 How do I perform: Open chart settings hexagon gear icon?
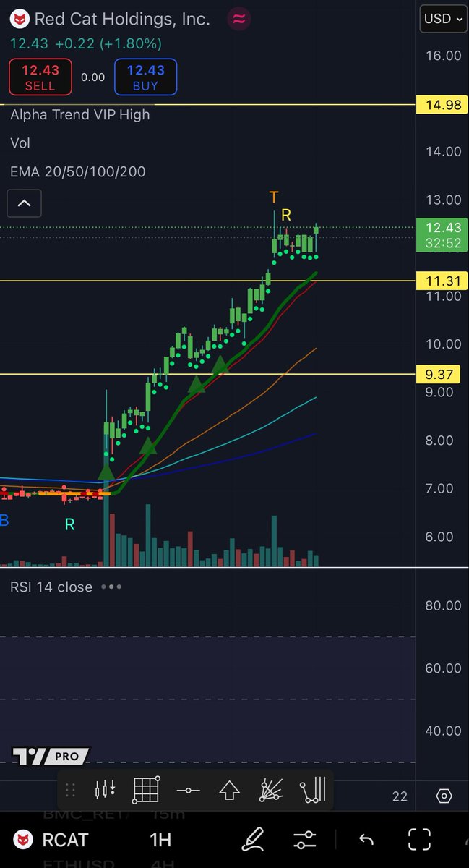[444, 796]
